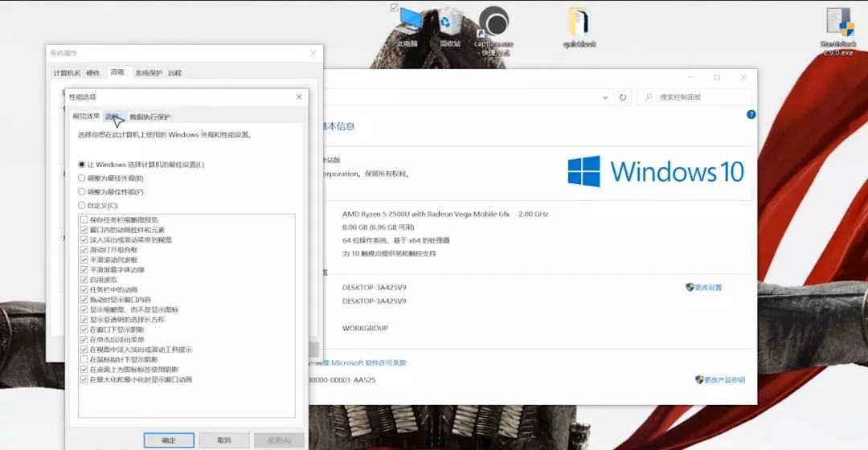Click the shield icon beside 更改产品密钥
Screen dimensions: 868x450
(699, 380)
